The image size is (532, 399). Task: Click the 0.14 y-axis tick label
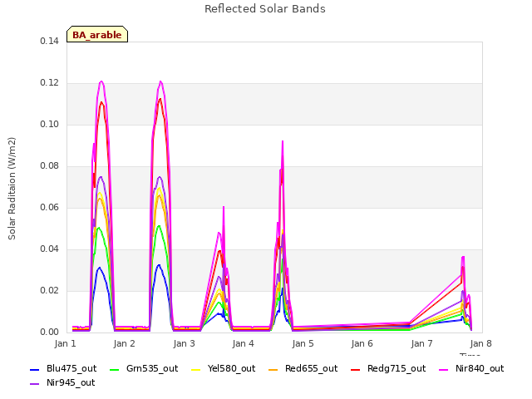click(50, 41)
